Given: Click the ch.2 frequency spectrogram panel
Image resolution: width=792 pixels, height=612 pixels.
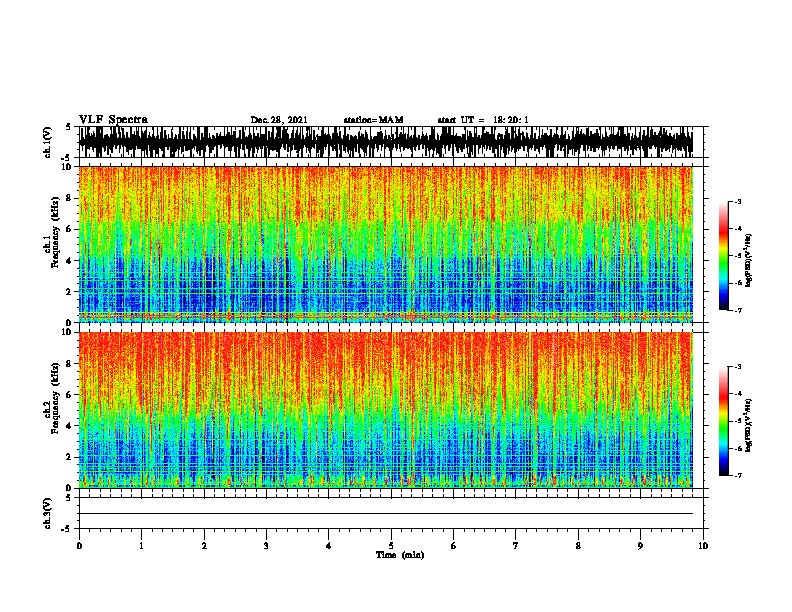Looking at the screenshot, I should tap(386, 410).
